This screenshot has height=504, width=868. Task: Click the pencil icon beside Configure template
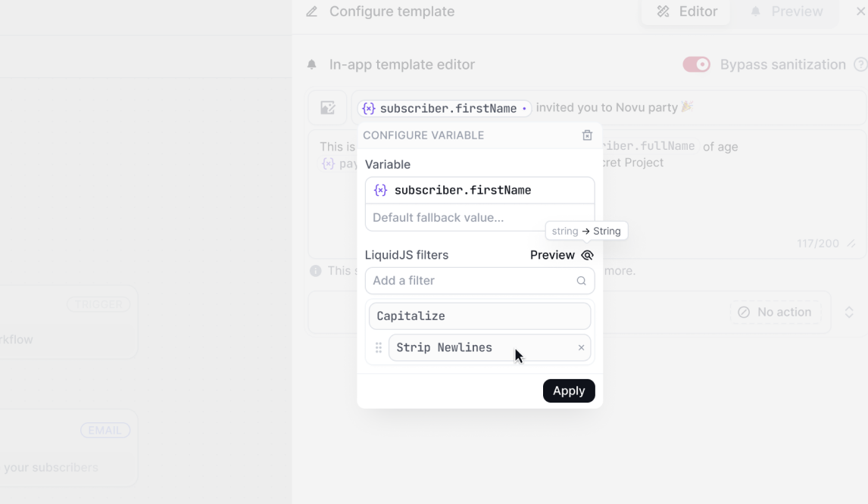[x=312, y=11]
